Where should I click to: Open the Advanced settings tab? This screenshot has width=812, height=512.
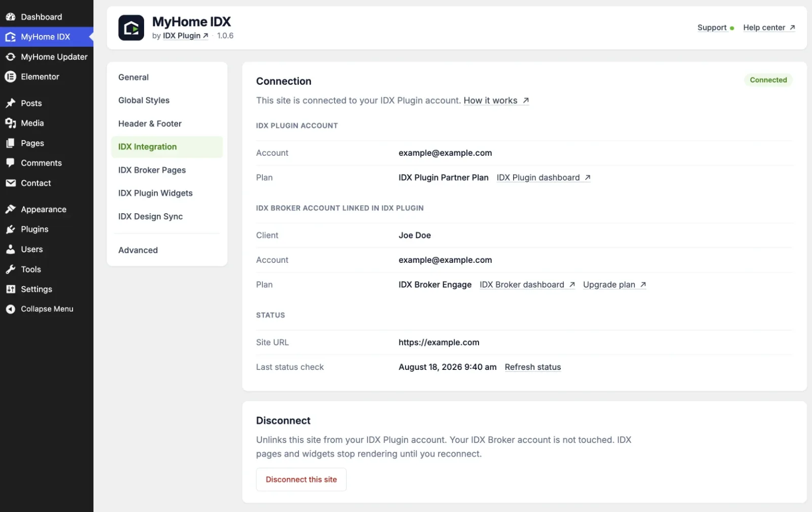[x=167, y=250]
